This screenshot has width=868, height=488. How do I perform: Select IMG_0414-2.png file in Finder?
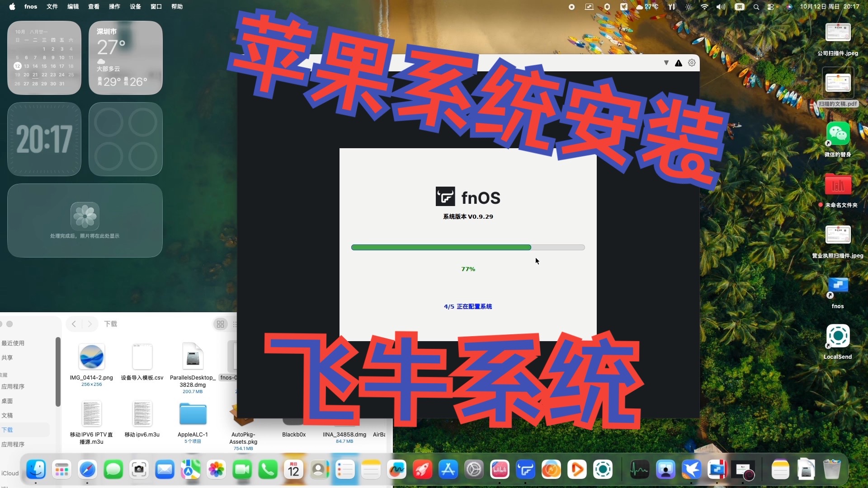click(x=91, y=365)
